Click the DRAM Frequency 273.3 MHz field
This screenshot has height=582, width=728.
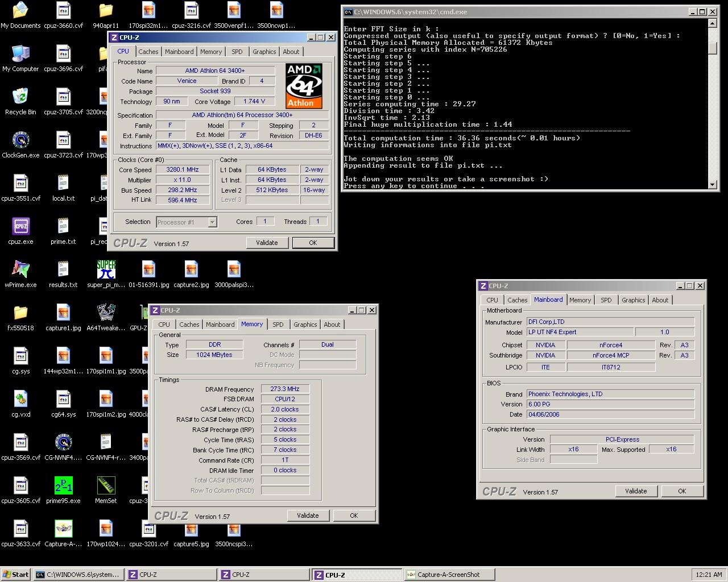pos(285,389)
